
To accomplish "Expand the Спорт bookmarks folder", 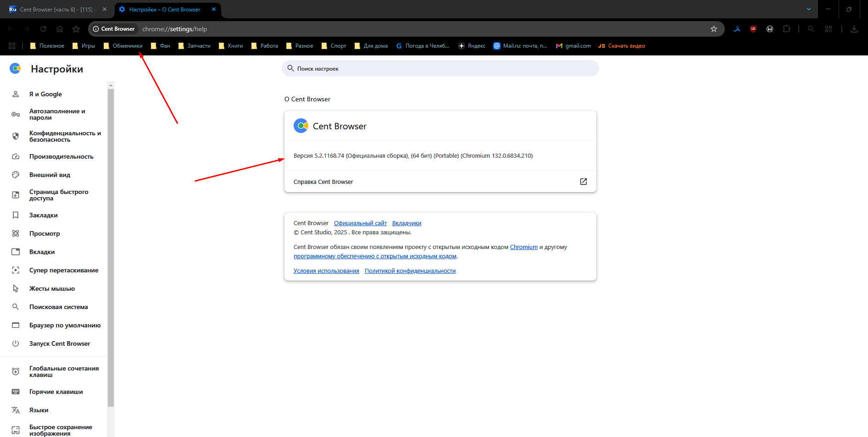I will 334,46.
